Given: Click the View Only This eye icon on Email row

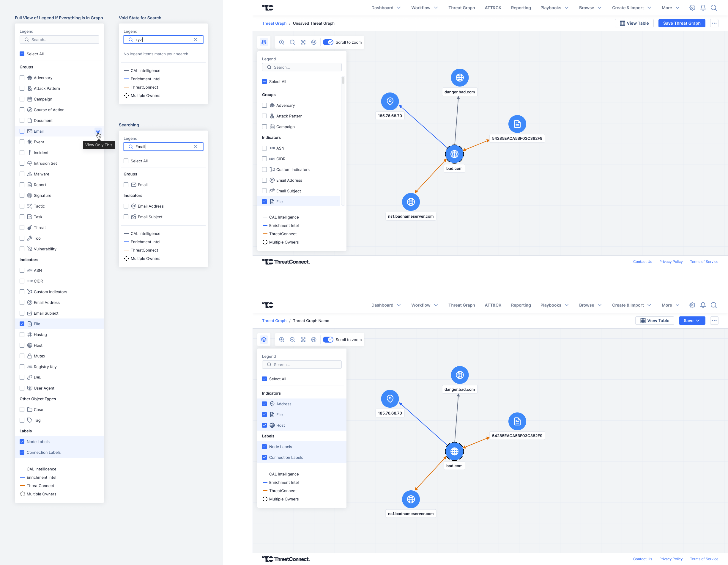Looking at the screenshot, I should click(x=98, y=131).
